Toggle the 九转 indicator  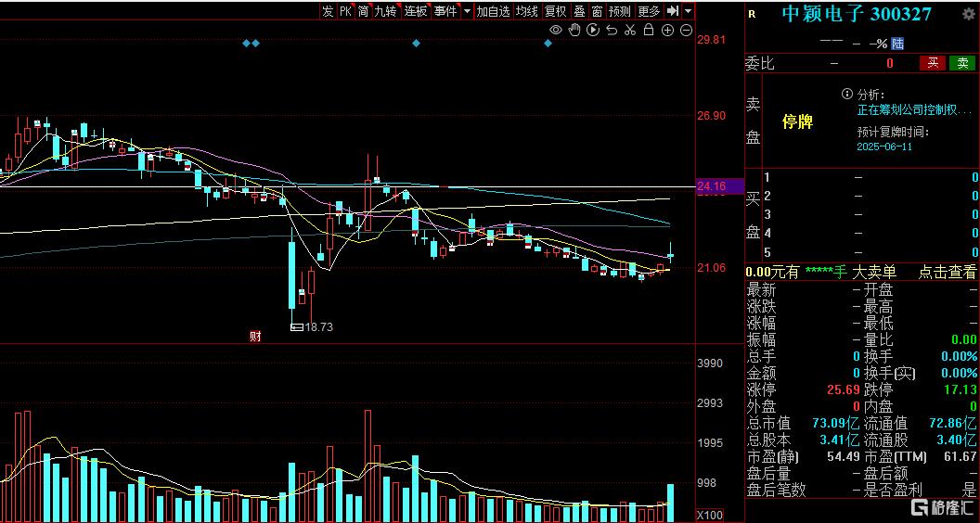(385, 10)
